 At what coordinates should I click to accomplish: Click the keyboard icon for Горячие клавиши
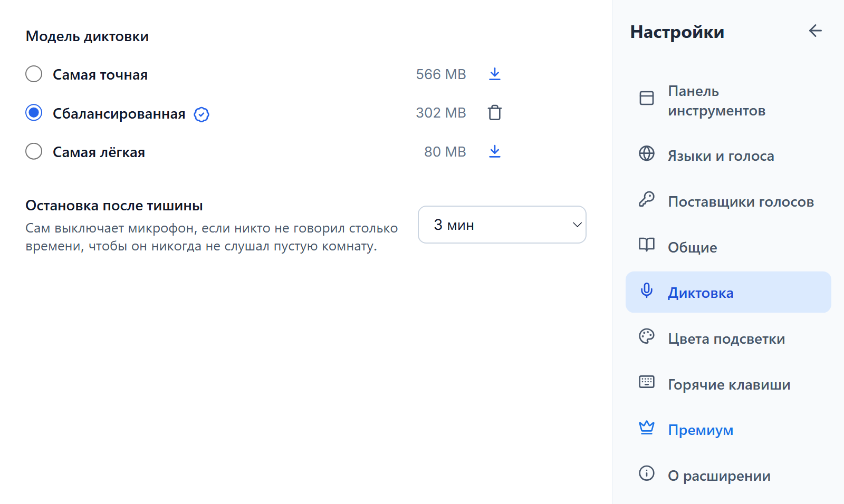[647, 382]
